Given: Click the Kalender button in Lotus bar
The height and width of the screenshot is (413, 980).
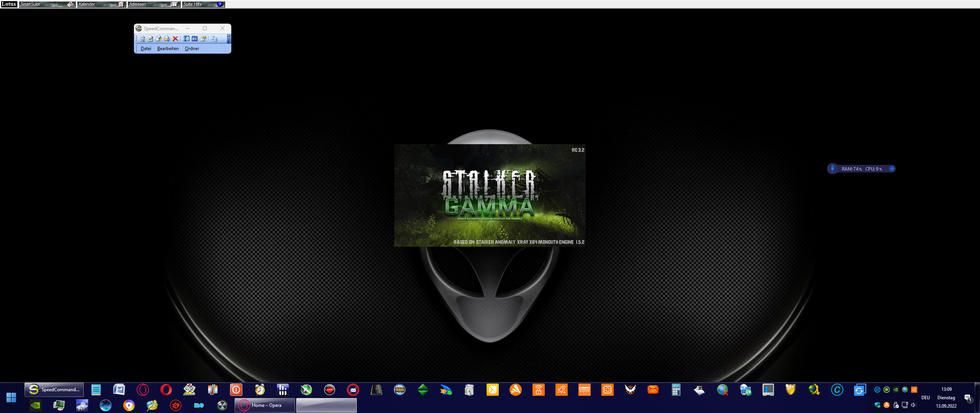Looking at the screenshot, I should [x=101, y=4].
